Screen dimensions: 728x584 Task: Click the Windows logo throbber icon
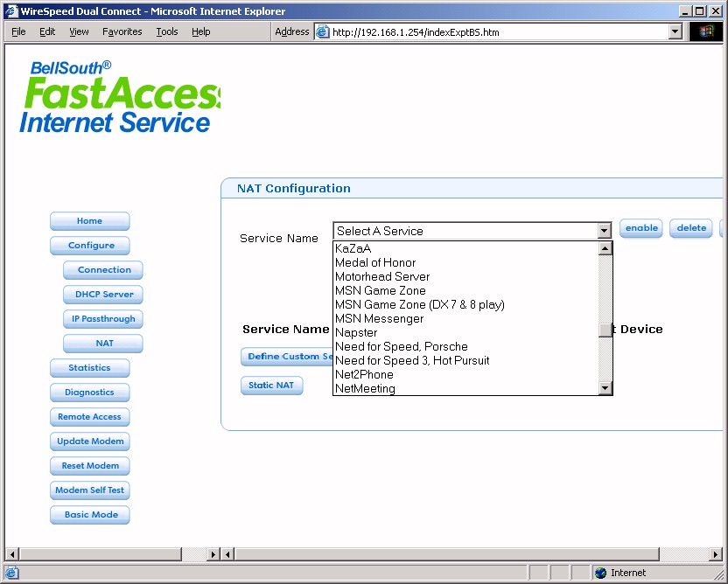pyautogui.click(x=706, y=31)
